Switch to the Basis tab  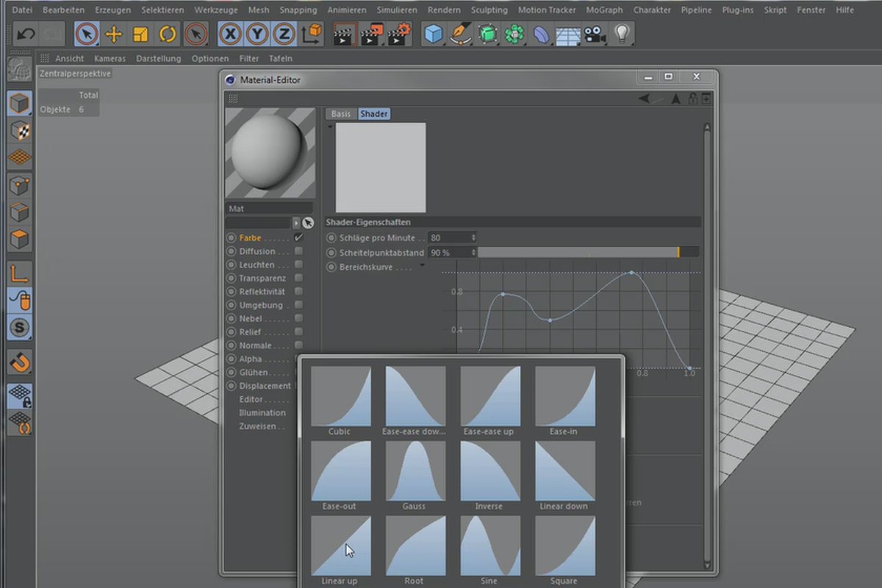(x=340, y=114)
